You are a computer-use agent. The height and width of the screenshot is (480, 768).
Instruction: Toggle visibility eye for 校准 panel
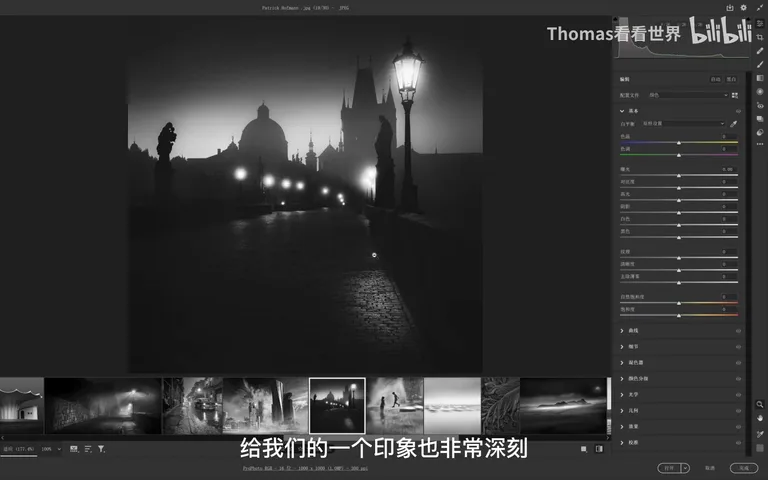pos(738,442)
